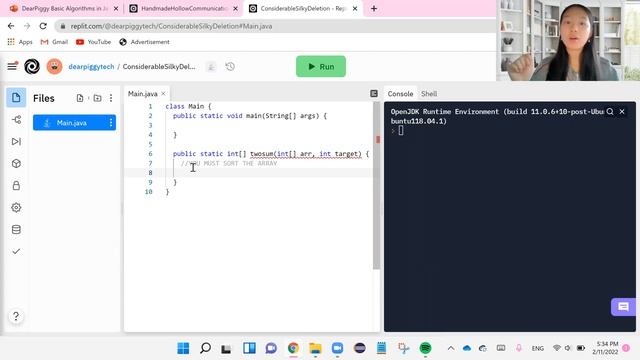Viewport: 640px width, 360px height.
Task: Close the ConsiderableSilkyDeletion browser tab
Action: point(355,8)
